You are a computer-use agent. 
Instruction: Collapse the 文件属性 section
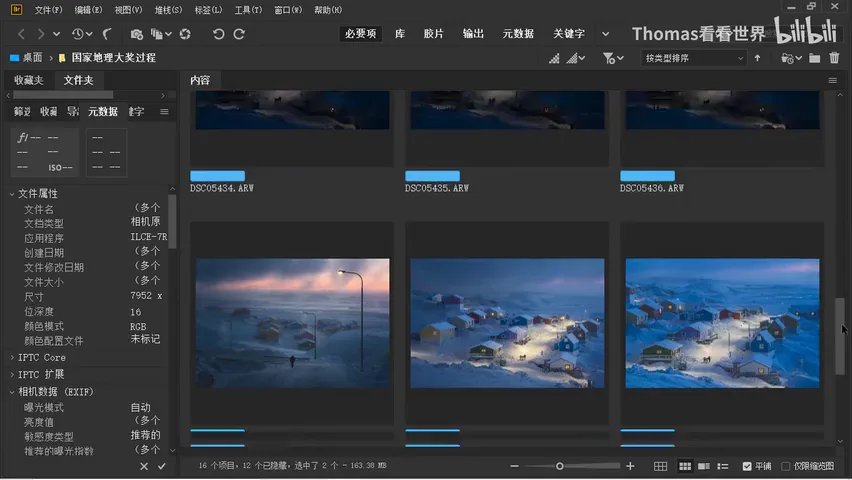[11, 194]
